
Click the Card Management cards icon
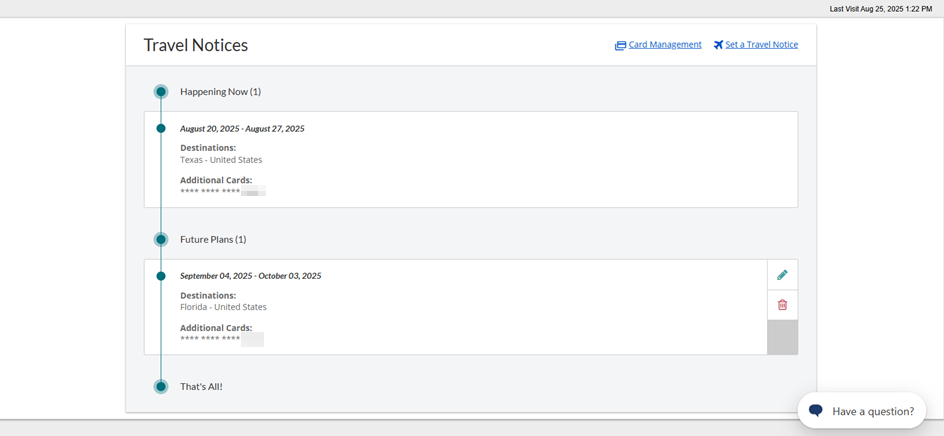620,45
